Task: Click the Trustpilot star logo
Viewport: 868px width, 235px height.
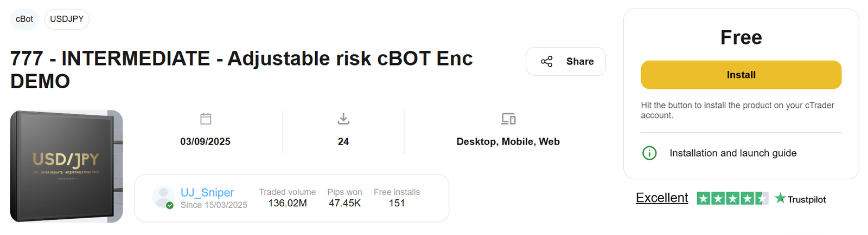Action: click(780, 198)
